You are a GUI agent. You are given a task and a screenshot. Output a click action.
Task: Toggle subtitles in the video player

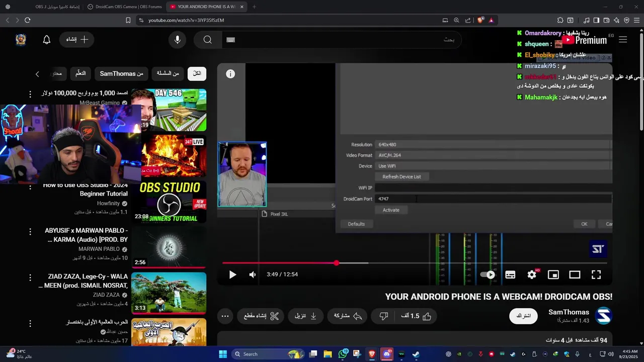click(510, 275)
